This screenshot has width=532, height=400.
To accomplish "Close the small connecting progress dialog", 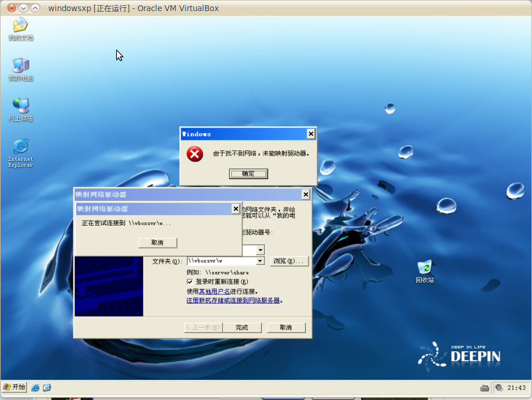I will pos(236,209).
